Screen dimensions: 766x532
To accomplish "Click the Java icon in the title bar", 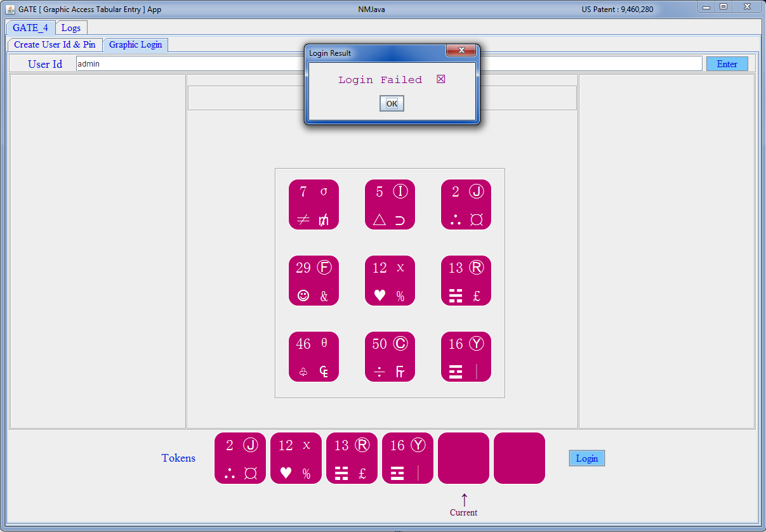I will [x=10, y=10].
